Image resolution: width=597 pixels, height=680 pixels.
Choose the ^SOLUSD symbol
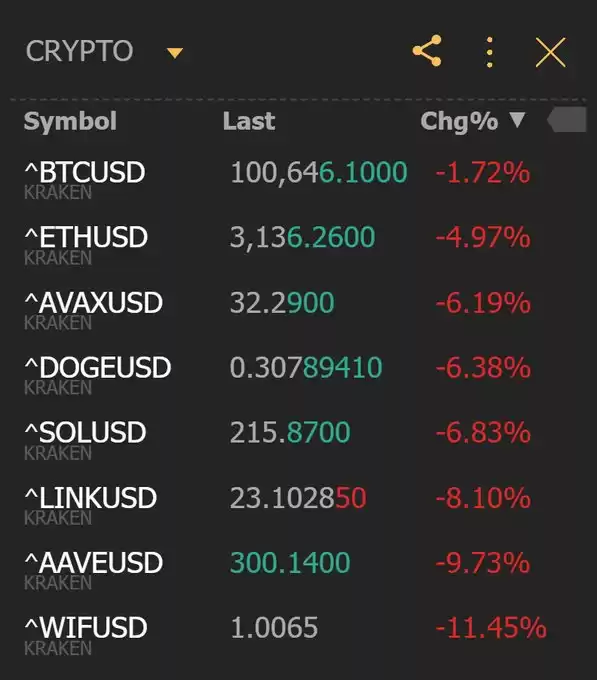tap(85, 432)
